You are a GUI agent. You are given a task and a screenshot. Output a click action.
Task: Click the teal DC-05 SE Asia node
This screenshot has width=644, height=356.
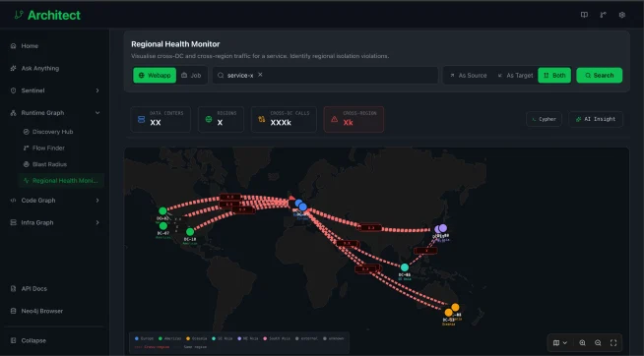405,267
